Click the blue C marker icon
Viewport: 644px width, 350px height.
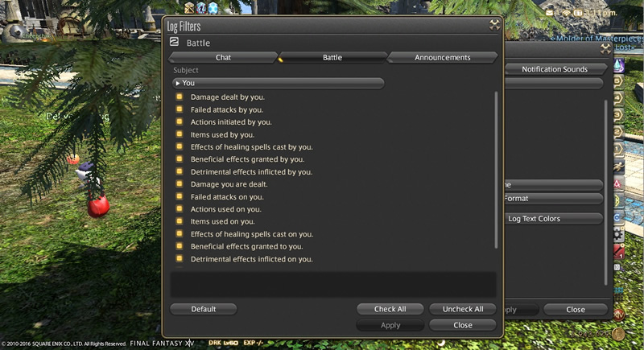point(617,218)
